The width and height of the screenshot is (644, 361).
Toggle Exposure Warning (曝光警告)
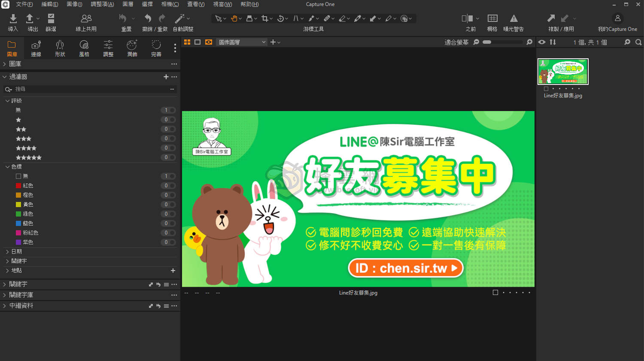(513, 18)
